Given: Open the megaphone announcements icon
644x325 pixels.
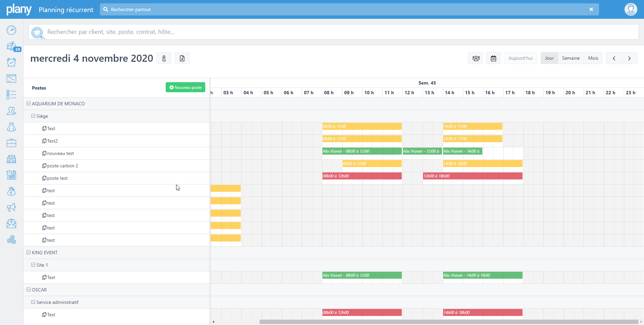Looking at the screenshot, I should point(11,207).
